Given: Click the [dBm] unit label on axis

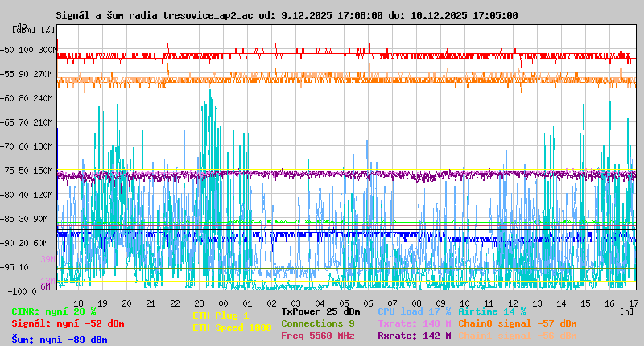Looking at the screenshot, I should pyautogui.click(x=24, y=30).
